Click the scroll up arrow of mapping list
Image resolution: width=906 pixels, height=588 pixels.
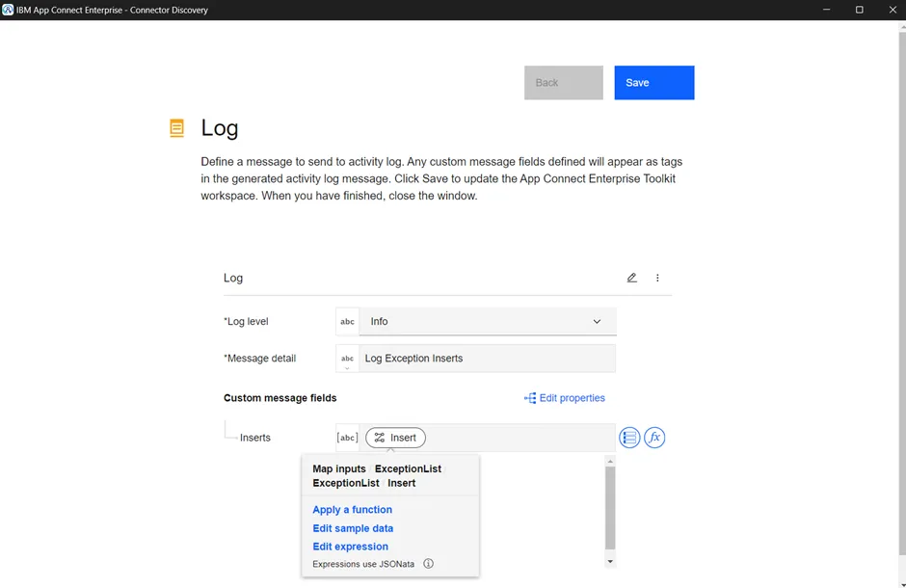(x=610, y=462)
